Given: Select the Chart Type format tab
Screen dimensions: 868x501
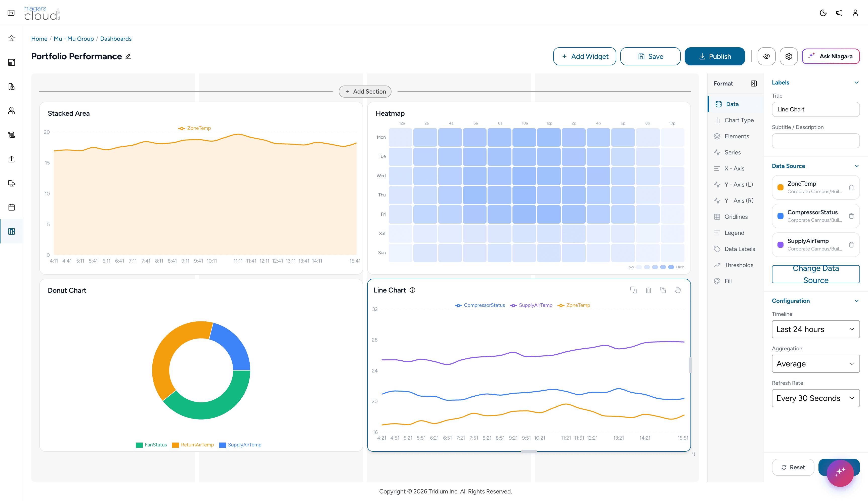Looking at the screenshot, I should pyautogui.click(x=735, y=120).
